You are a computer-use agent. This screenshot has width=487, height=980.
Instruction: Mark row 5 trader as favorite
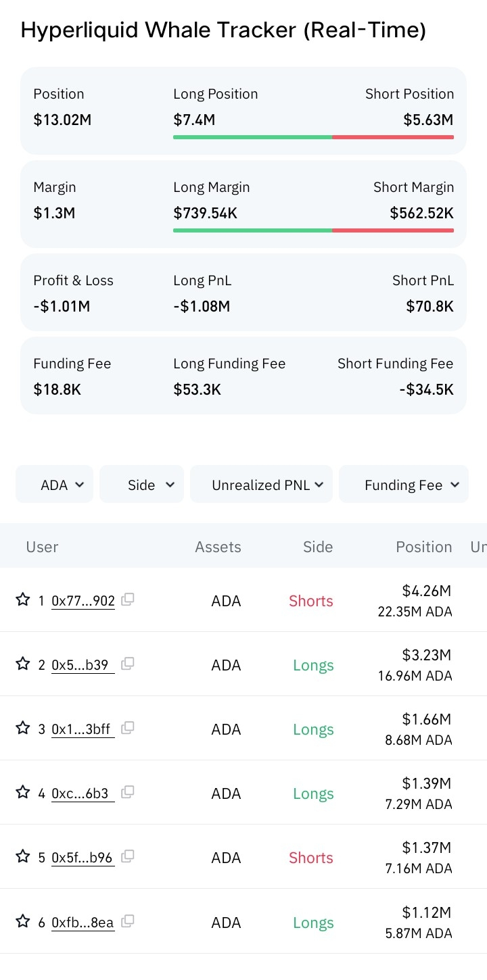click(x=23, y=856)
